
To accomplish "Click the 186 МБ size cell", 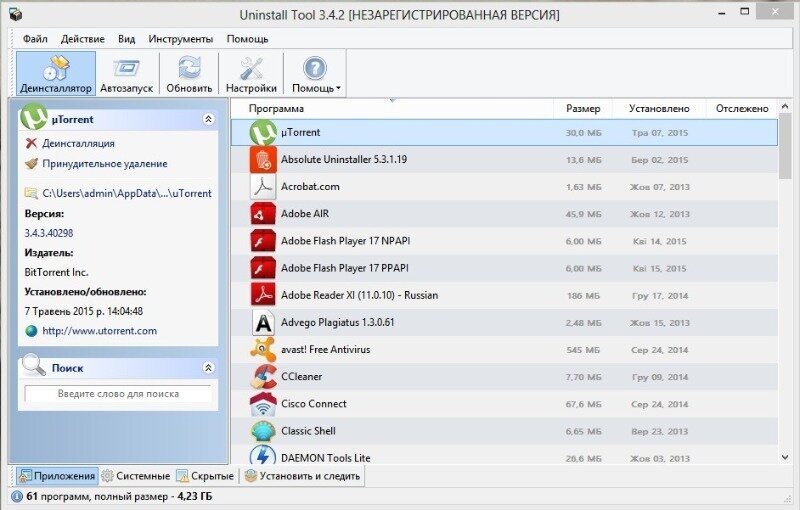I will click(583, 296).
